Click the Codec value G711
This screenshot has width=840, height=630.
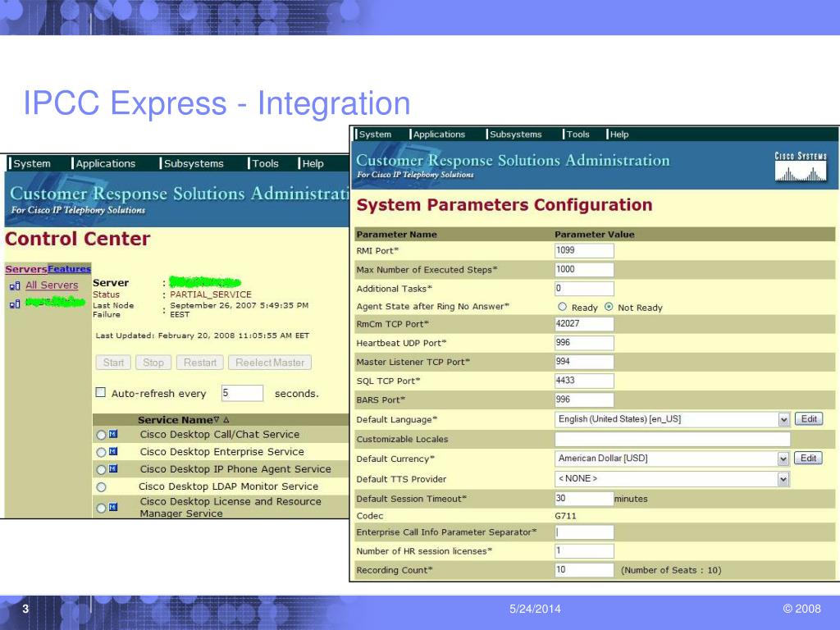pos(566,516)
